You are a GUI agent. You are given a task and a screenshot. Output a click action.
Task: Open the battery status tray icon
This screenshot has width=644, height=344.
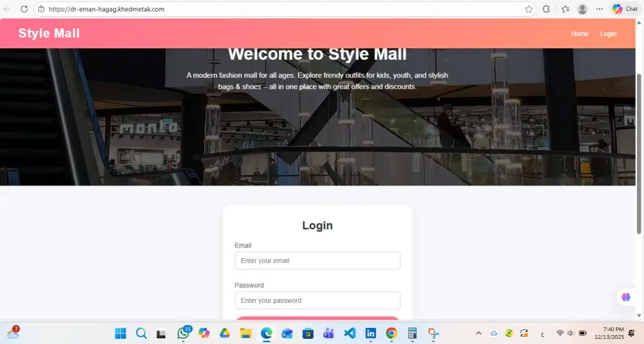point(582,333)
